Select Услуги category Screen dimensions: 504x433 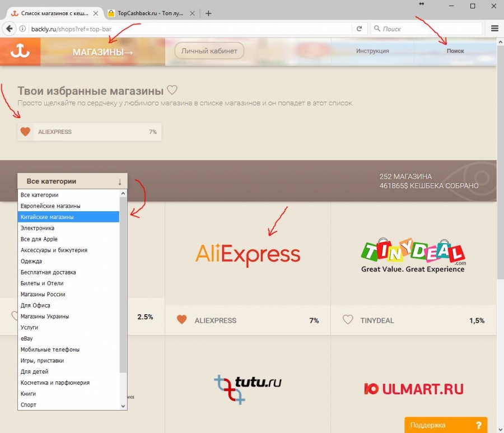point(68,327)
